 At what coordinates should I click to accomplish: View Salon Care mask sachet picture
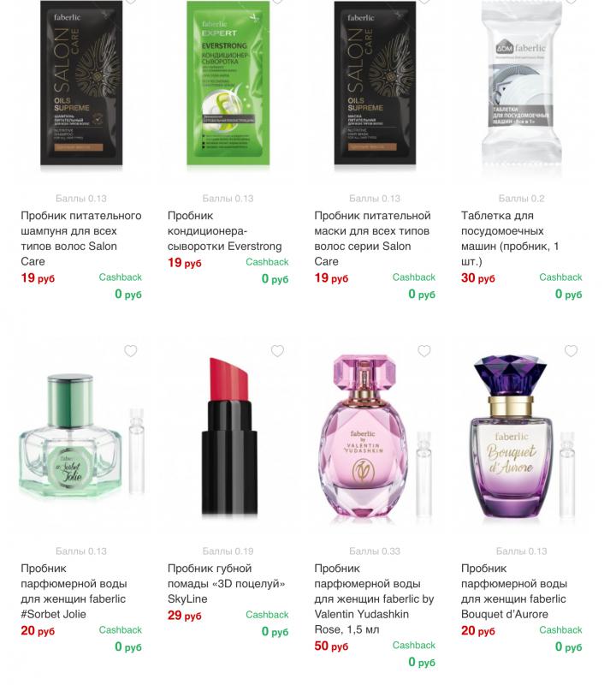click(375, 83)
